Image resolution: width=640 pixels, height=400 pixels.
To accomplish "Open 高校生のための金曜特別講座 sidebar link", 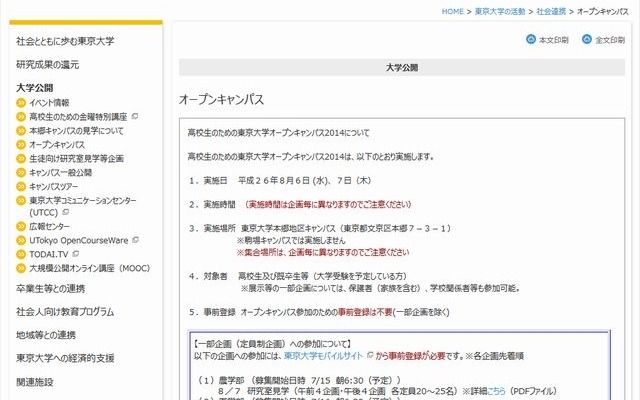I will point(78,117).
